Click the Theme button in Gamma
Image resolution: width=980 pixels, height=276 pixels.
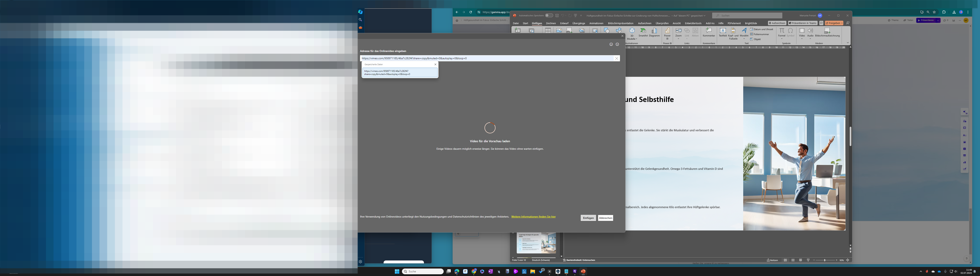coord(893,20)
